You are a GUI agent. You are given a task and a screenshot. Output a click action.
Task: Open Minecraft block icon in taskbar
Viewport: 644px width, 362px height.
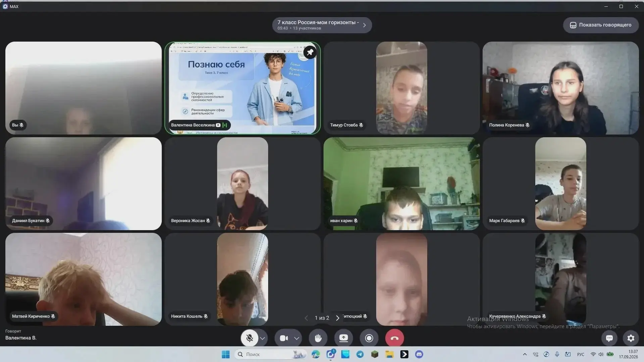[375, 354]
